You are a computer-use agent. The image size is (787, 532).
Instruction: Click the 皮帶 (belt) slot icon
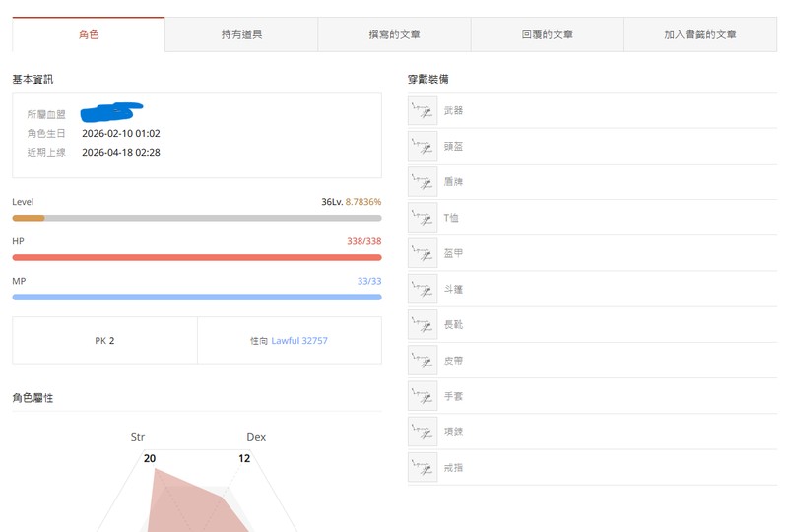pyautogui.click(x=423, y=361)
